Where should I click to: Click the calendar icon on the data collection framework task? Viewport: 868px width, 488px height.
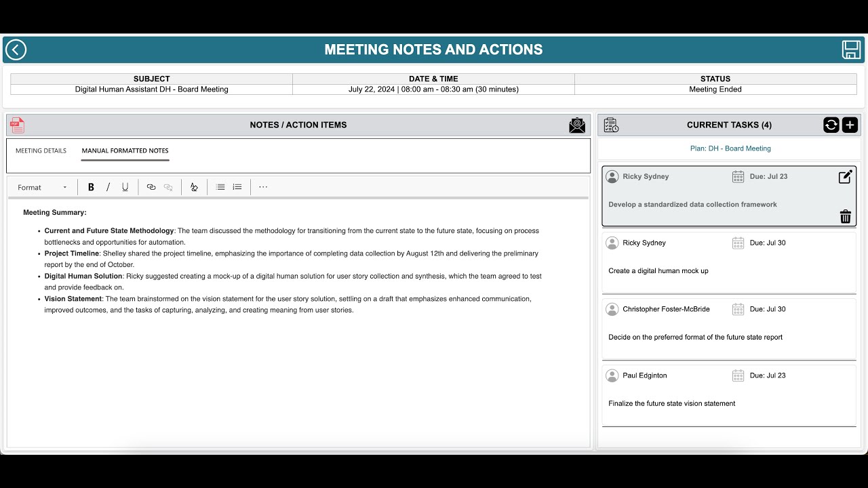point(738,176)
